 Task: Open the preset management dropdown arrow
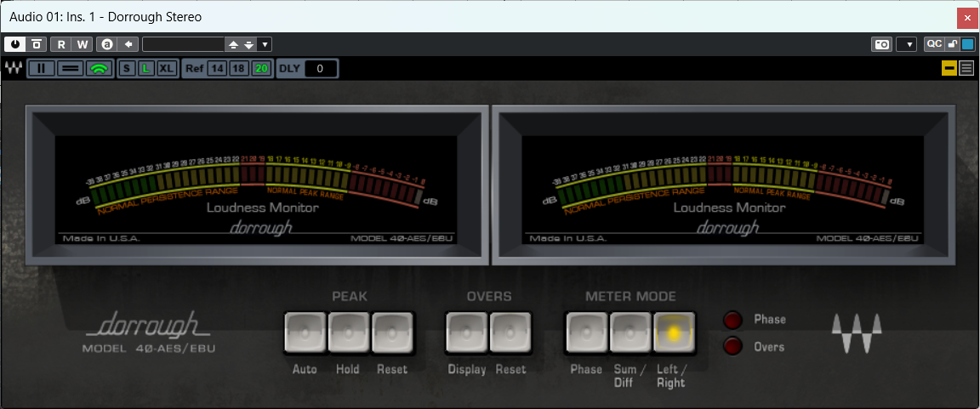[265, 44]
